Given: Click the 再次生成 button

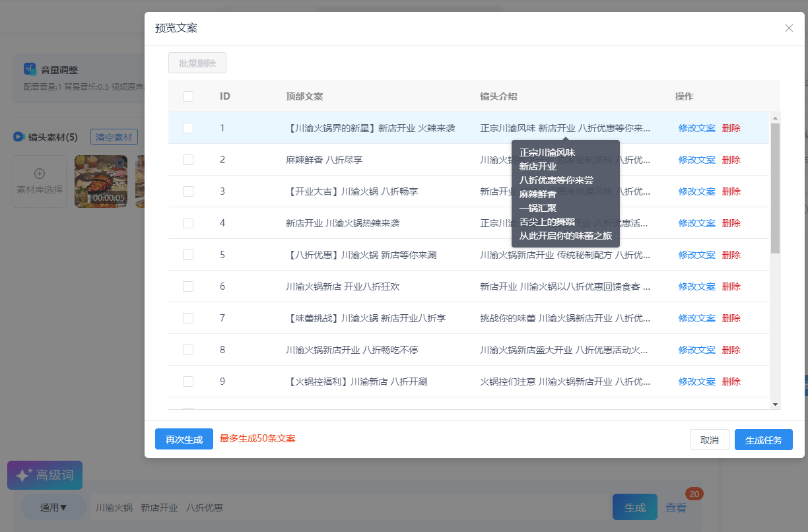Looking at the screenshot, I should (x=184, y=440).
